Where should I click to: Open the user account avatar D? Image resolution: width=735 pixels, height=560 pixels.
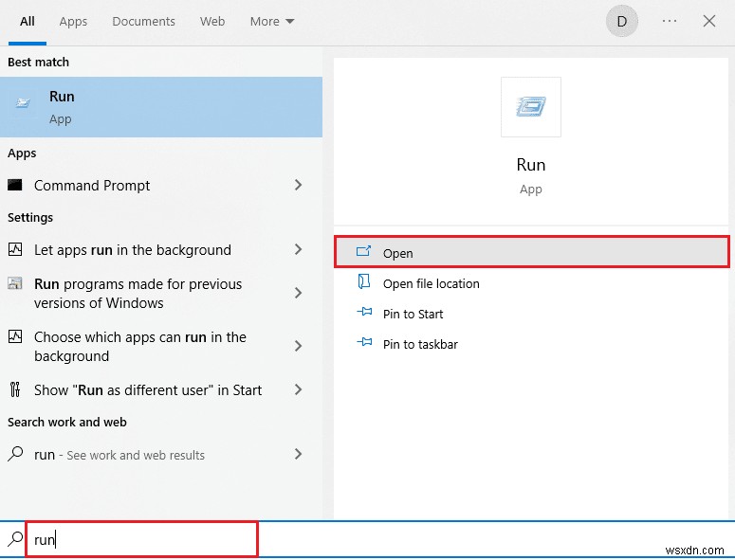coord(622,21)
